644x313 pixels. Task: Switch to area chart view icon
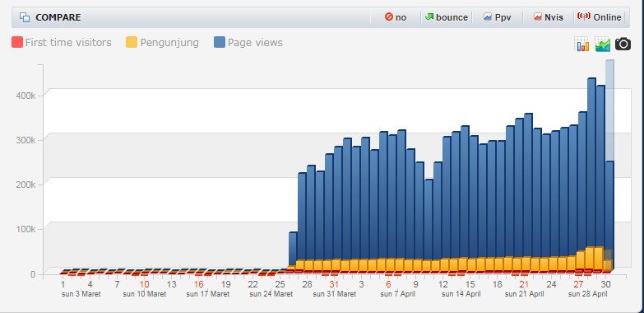[603, 44]
